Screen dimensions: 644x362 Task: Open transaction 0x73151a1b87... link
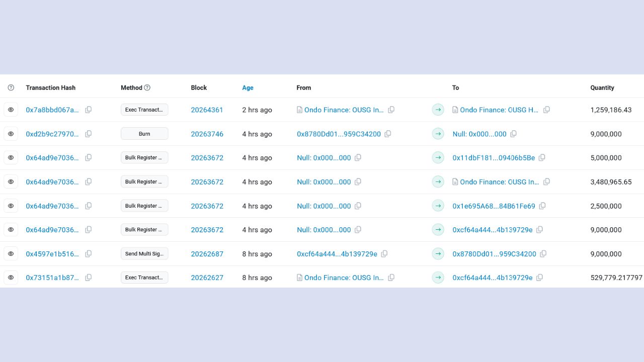coord(52,278)
